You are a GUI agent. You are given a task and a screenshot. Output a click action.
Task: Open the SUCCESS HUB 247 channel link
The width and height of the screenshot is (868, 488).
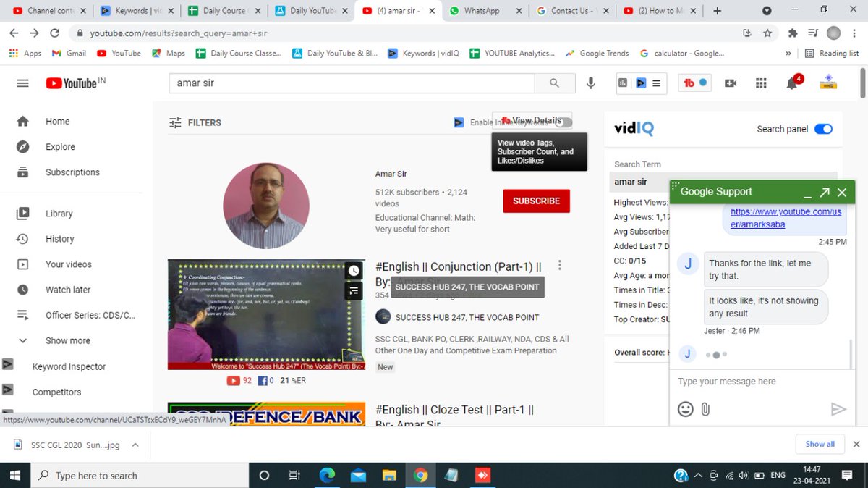pyautogui.click(x=467, y=317)
